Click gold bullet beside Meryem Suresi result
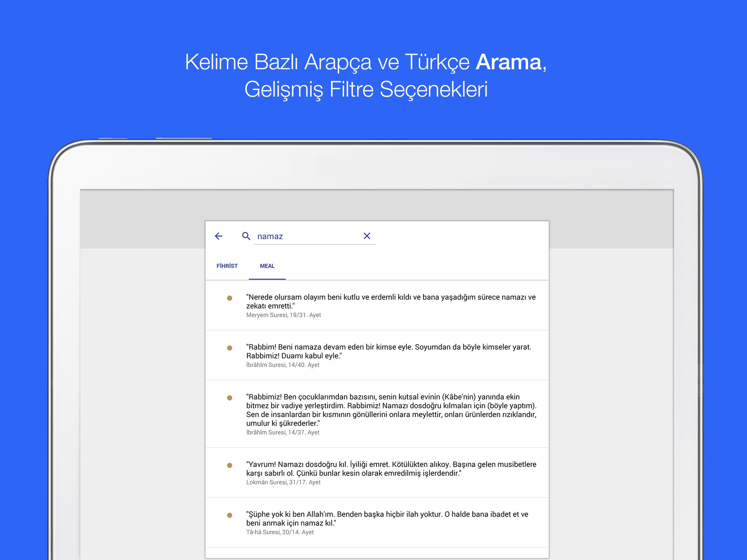 coord(229,298)
